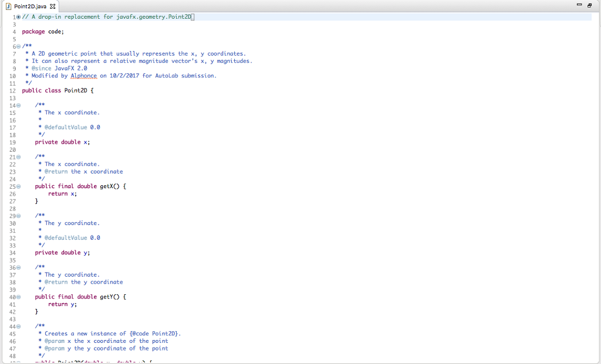Click the misspelled word Alphonce
This screenshot has height=364, width=601.
point(83,76)
